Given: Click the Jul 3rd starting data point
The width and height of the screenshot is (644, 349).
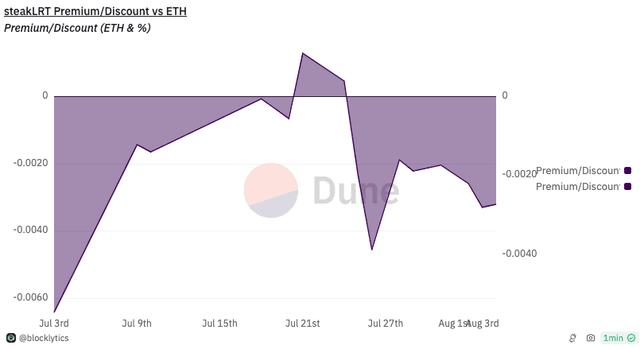Looking at the screenshot, I should pyautogui.click(x=54, y=312).
